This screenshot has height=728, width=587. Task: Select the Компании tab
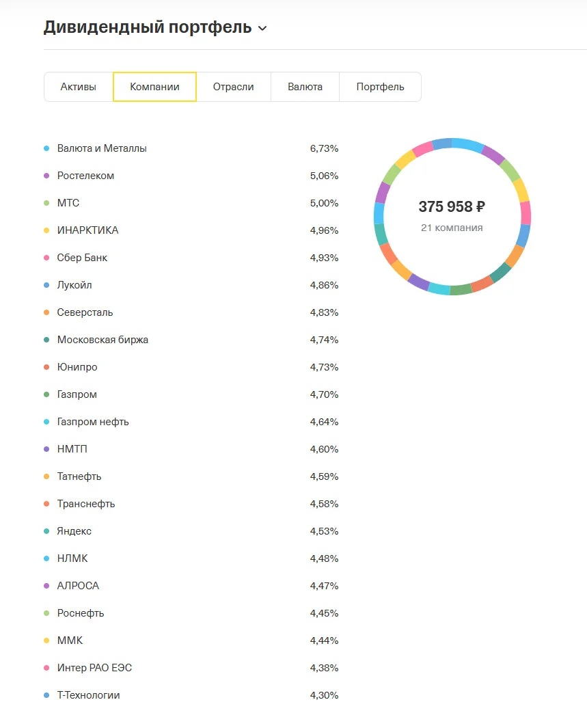pos(154,87)
